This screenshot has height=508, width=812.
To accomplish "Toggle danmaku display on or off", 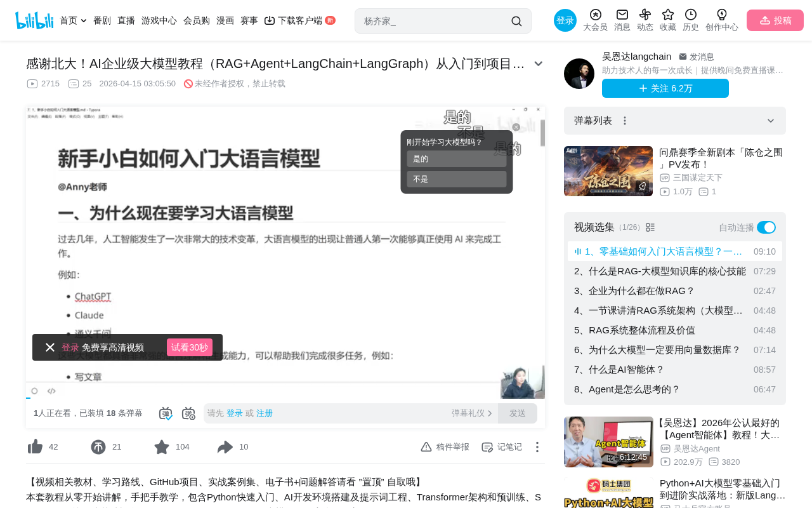I will coord(166,413).
